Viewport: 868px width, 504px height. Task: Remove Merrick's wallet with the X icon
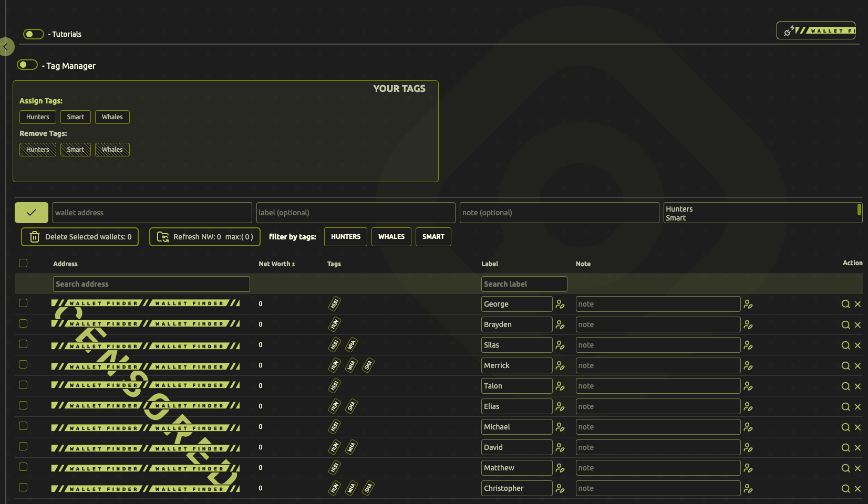[x=857, y=366]
